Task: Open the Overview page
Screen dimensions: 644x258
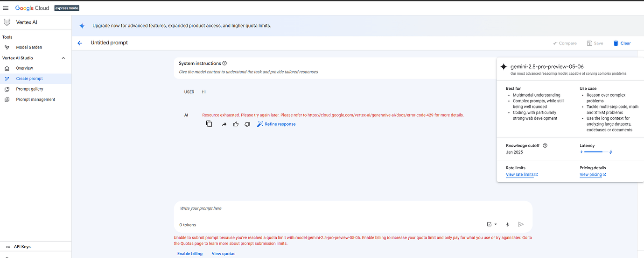Action: click(25, 68)
